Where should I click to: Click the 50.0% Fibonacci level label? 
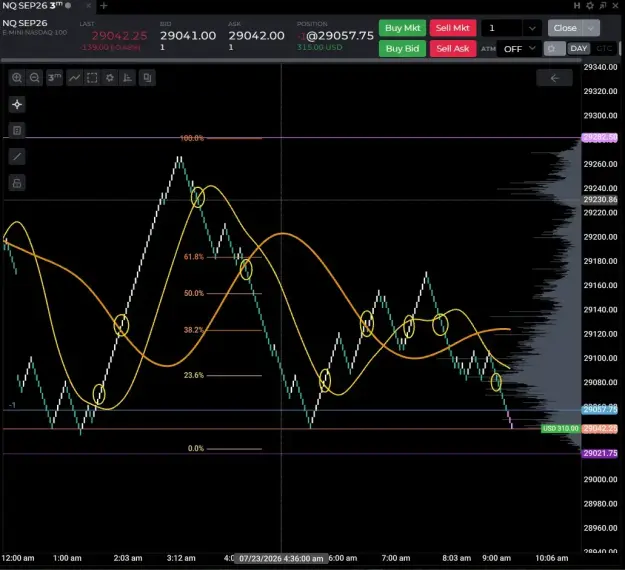pos(194,293)
